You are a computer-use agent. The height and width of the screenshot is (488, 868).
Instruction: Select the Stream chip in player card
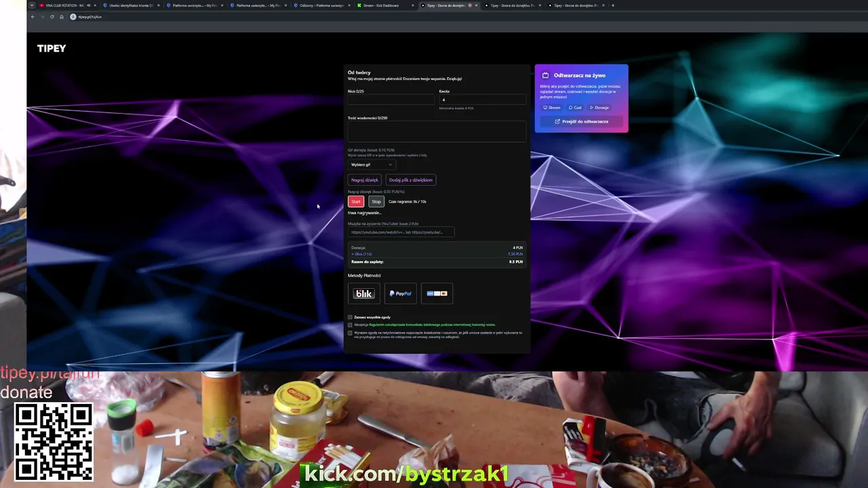click(x=552, y=108)
